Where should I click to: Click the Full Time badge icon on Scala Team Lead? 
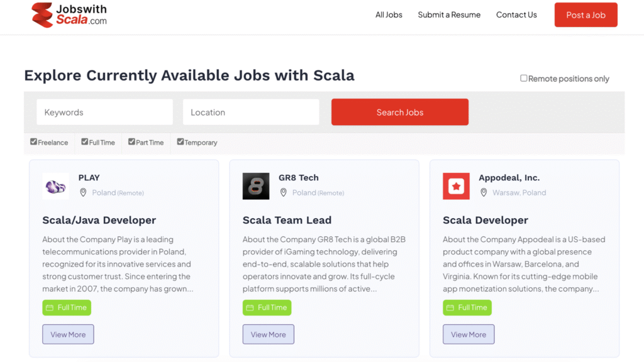click(249, 307)
